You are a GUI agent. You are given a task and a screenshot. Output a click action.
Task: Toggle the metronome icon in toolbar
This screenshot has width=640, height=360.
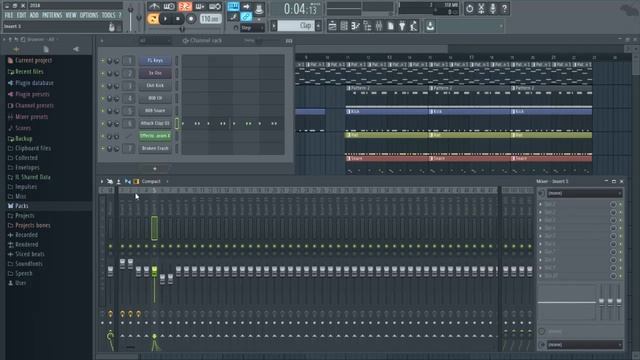tap(154, 7)
